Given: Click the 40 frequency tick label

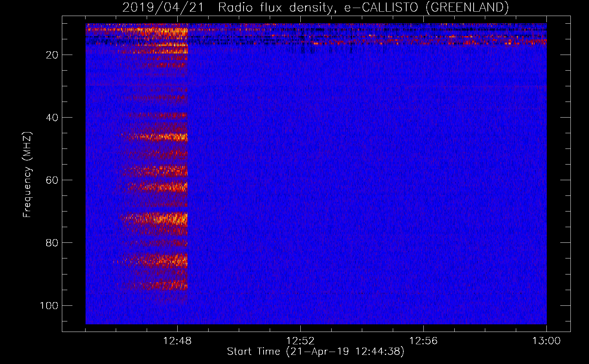Looking at the screenshot, I should coord(52,118).
